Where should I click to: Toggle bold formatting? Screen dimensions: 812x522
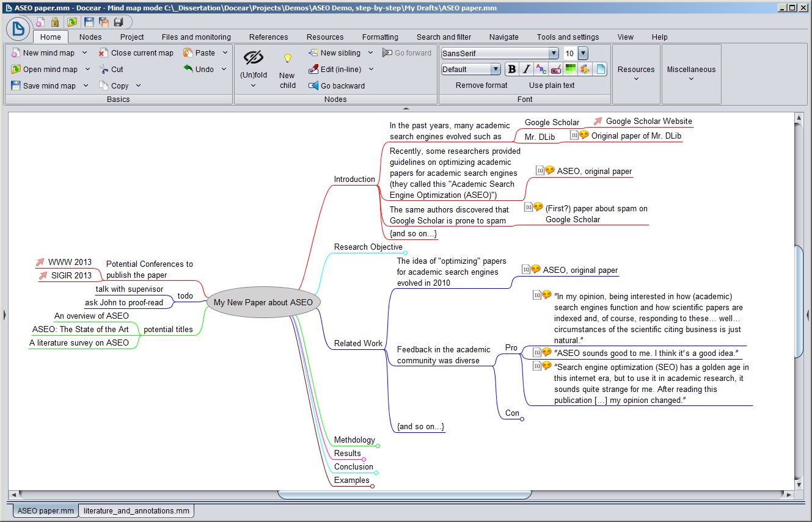(512, 69)
